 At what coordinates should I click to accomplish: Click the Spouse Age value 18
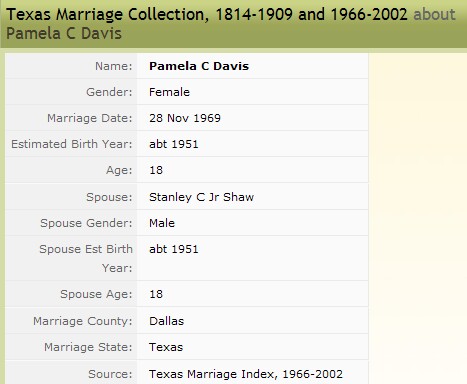(x=156, y=294)
